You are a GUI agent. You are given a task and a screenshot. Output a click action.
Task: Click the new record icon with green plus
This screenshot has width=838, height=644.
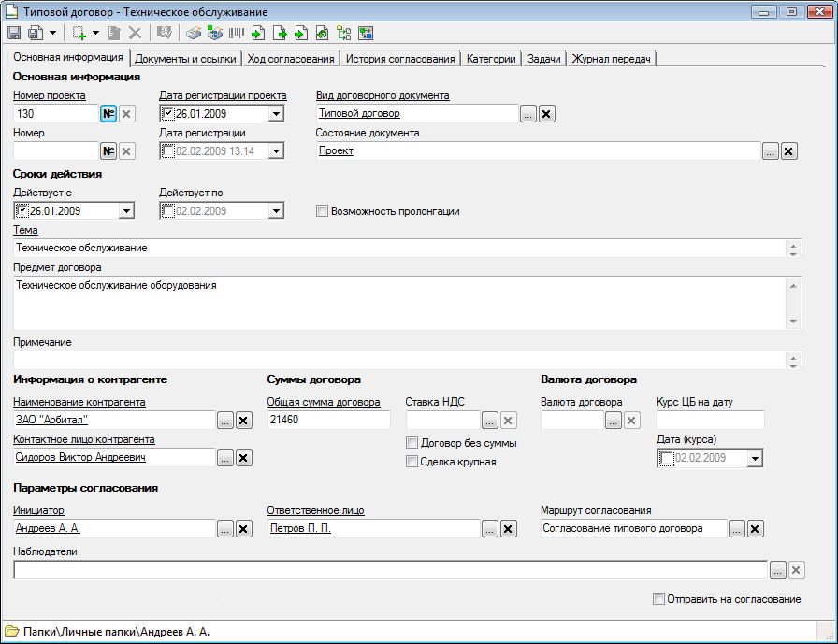point(79,33)
